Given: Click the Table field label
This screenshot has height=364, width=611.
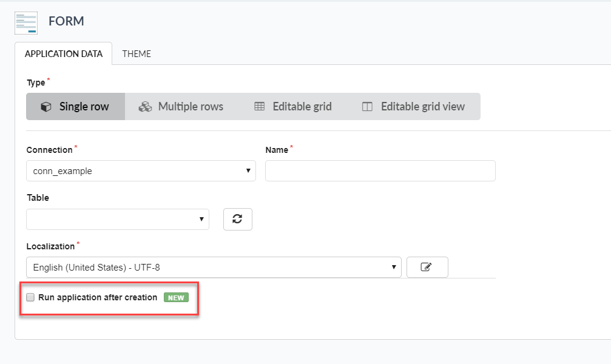Looking at the screenshot, I should point(38,198).
